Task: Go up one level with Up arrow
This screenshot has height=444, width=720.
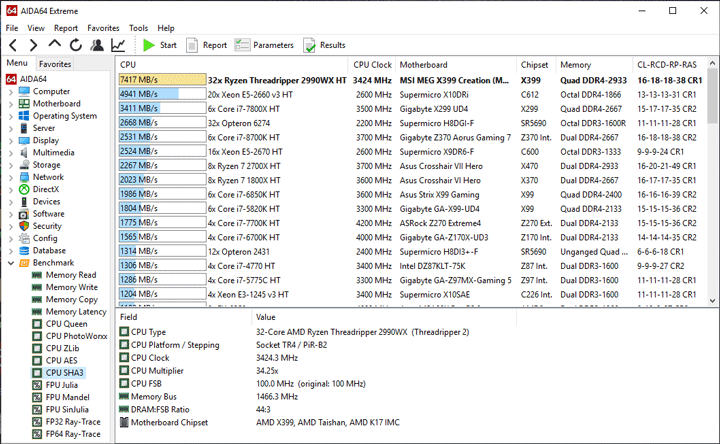Action: [x=54, y=45]
